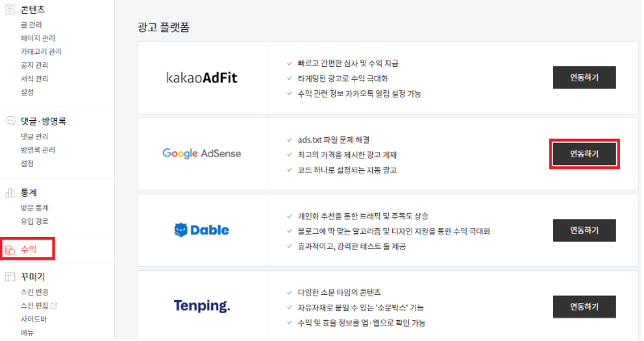Go to 사이드바 settings
The image size is (644, 341).
[34, 319]
